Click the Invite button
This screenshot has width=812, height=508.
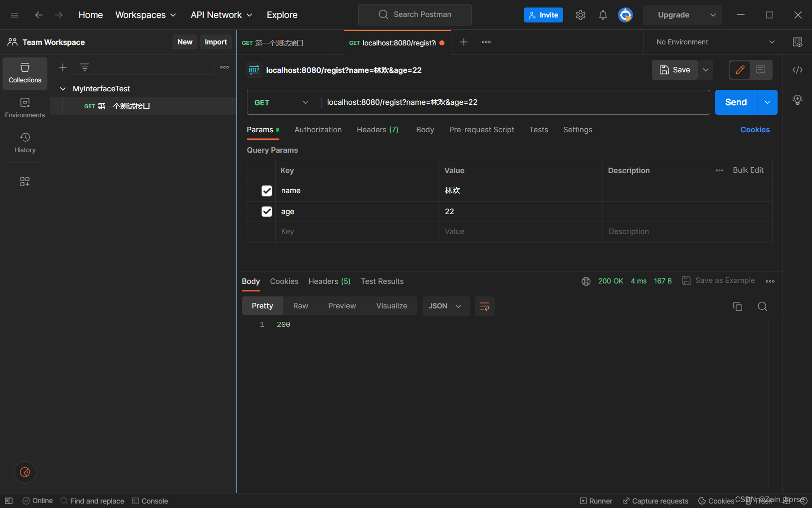[x=543, y=15]
